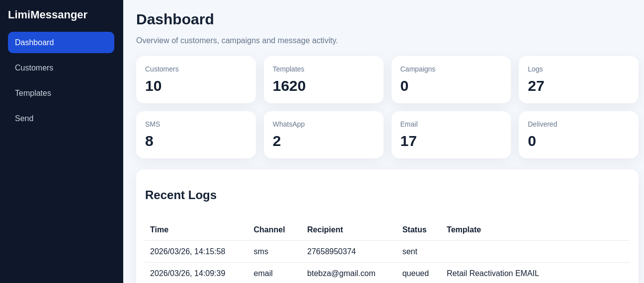Screen dimensions: 644x283
Task: Select the Templates card showing 1620
Action: click(x=323, y=79)
